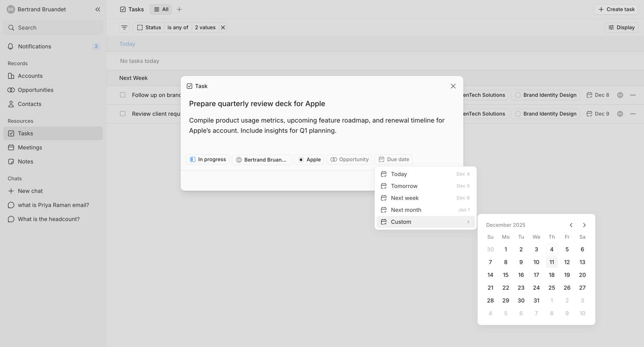Switch to the All view tab
Image resolution: width=644 pixels, height=347 pixels.
click(161, 9)
